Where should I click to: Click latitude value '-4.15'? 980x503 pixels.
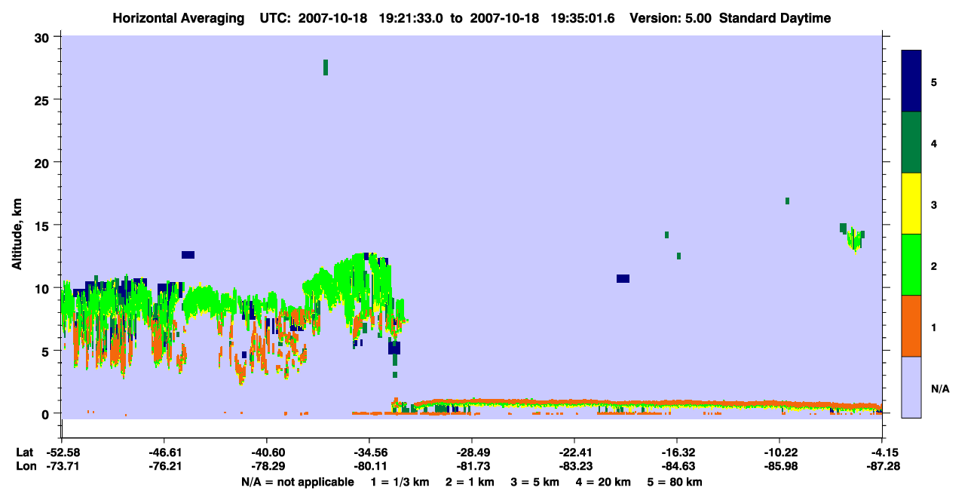[x=884, y=452]
